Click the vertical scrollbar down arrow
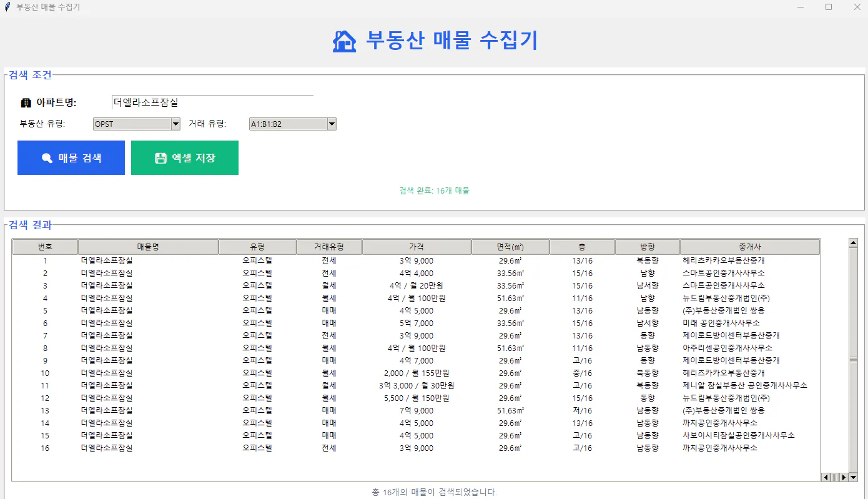 click(x=854, y=477)
